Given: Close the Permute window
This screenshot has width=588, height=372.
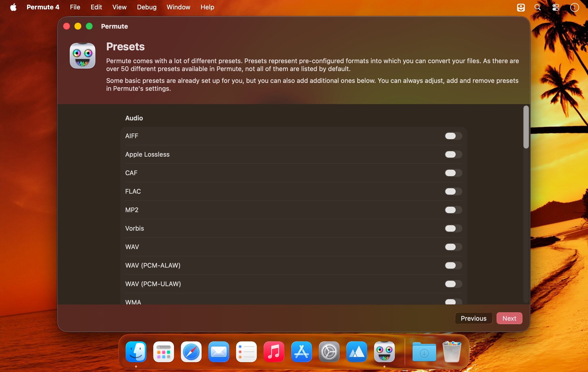Looking at the screenshot, I should 67,26.
